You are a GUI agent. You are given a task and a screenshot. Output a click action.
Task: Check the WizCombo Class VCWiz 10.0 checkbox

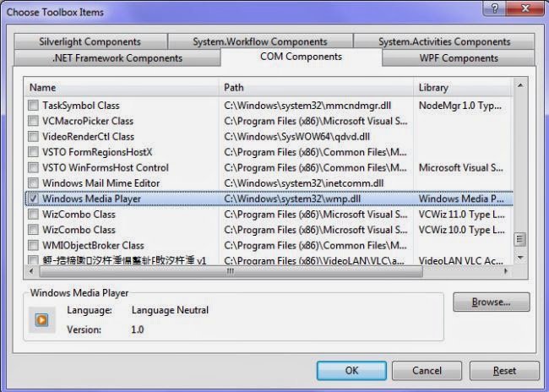(33, 230)
